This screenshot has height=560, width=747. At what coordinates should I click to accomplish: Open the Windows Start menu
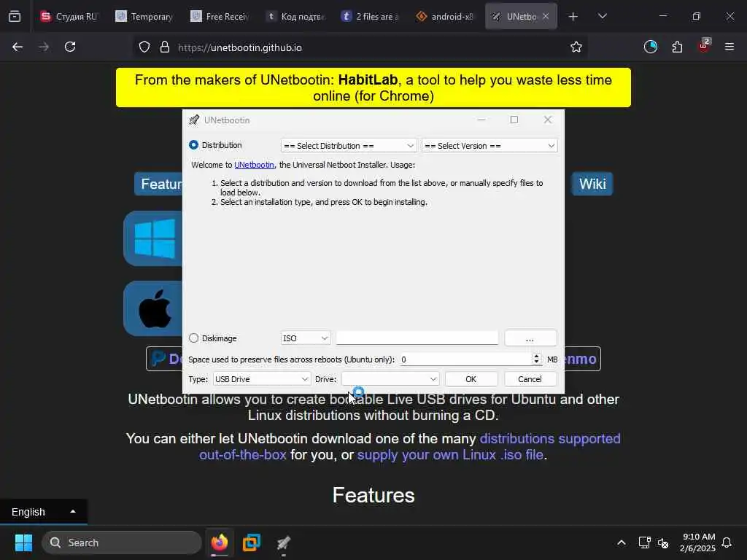point(23,542)
